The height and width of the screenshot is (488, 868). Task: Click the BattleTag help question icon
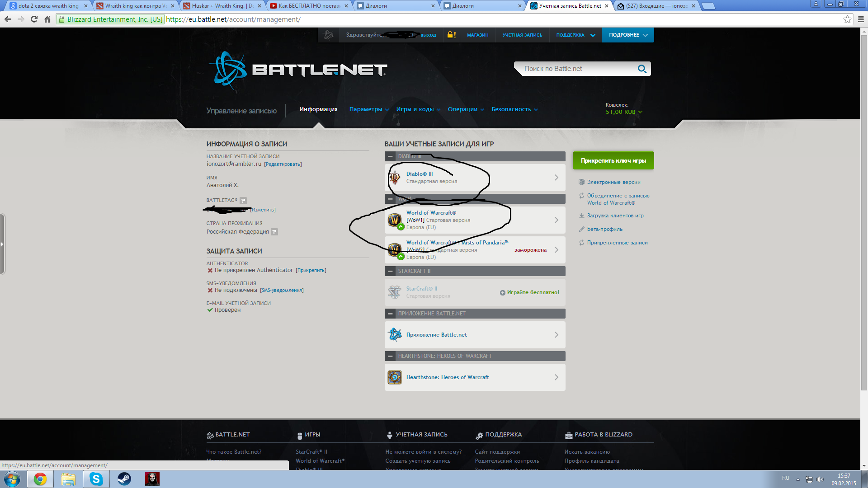(243, 201)
